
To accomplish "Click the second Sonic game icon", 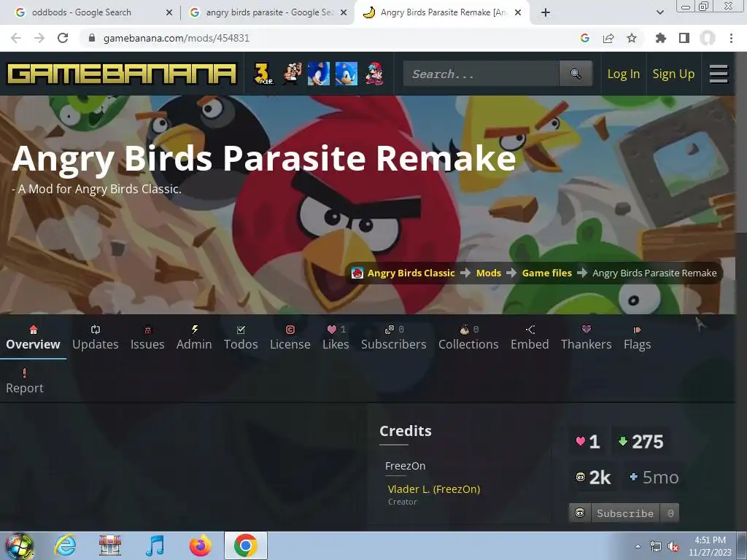I will click(x=347, y=74).
